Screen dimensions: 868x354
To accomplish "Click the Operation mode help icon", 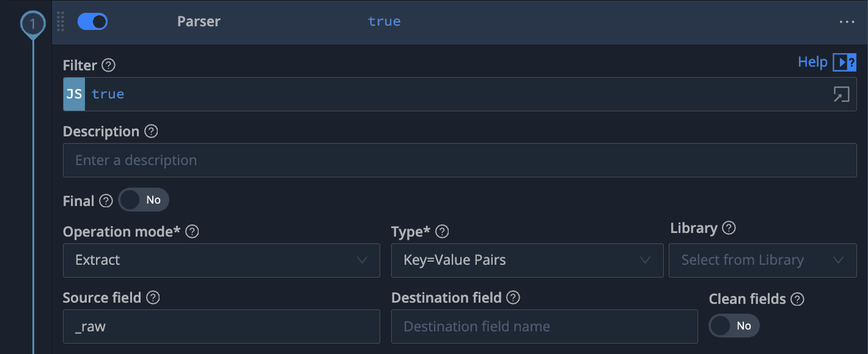I will [x=192, y=232].
